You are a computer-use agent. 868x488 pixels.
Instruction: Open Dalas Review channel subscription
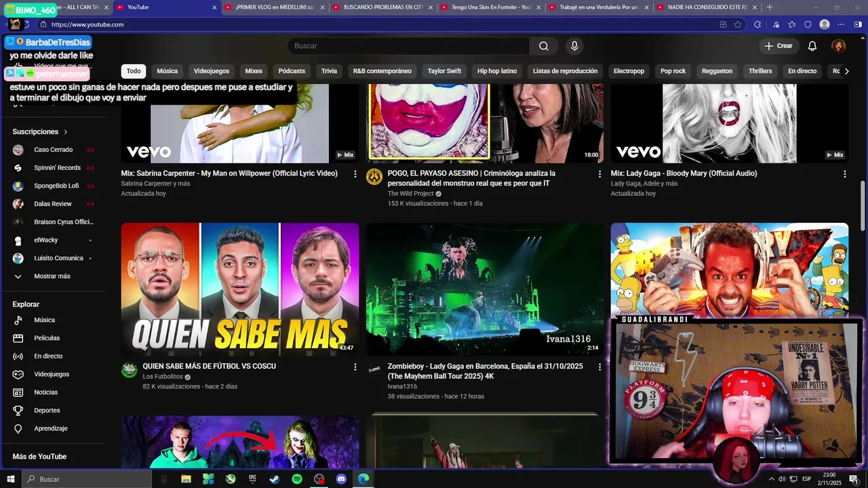[x=52, y=204]
